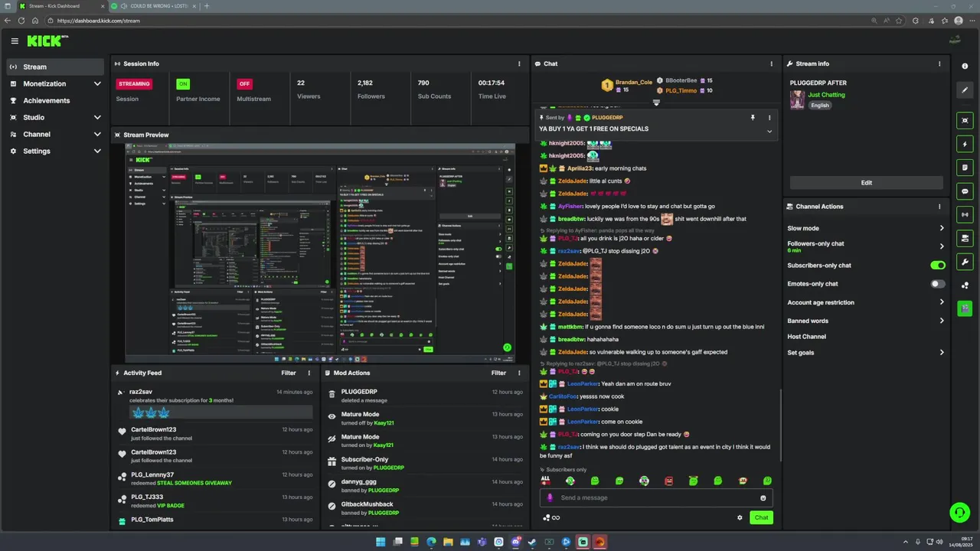Expand the pinned message chevron
Viewport: 980px width, 551px height.
click(x=769, y=131)
